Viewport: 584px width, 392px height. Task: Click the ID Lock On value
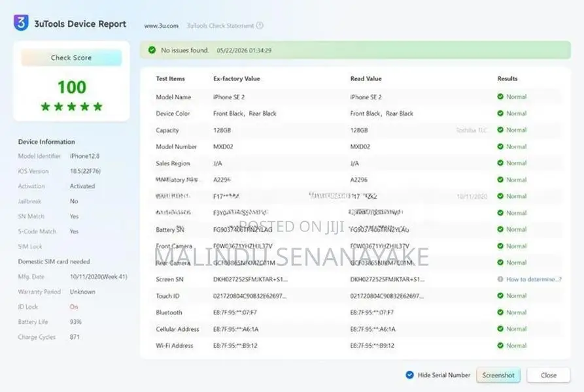pos(74,307)
